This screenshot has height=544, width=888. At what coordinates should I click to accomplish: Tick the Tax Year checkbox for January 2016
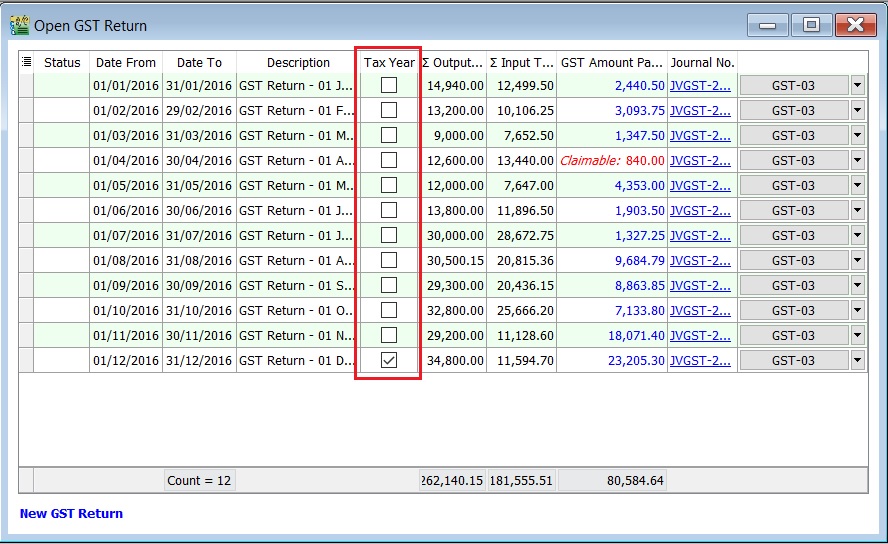[x=389, y=86]
